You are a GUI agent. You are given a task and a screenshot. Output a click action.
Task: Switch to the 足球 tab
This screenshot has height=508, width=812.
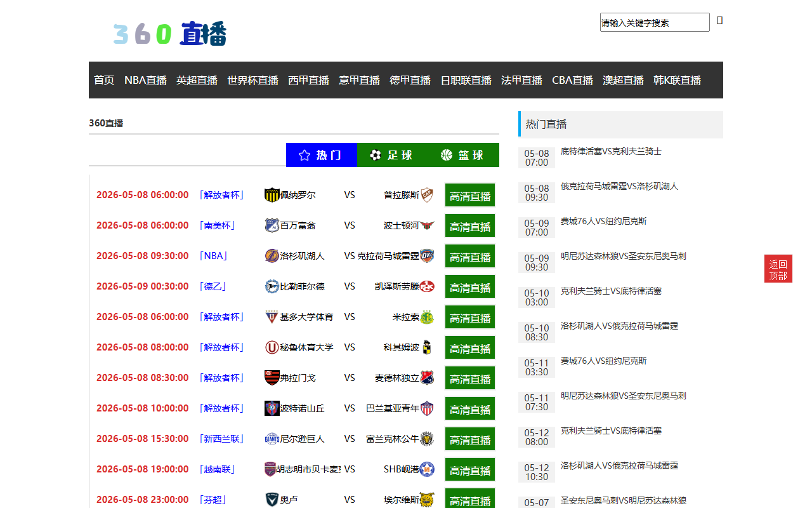393,155
